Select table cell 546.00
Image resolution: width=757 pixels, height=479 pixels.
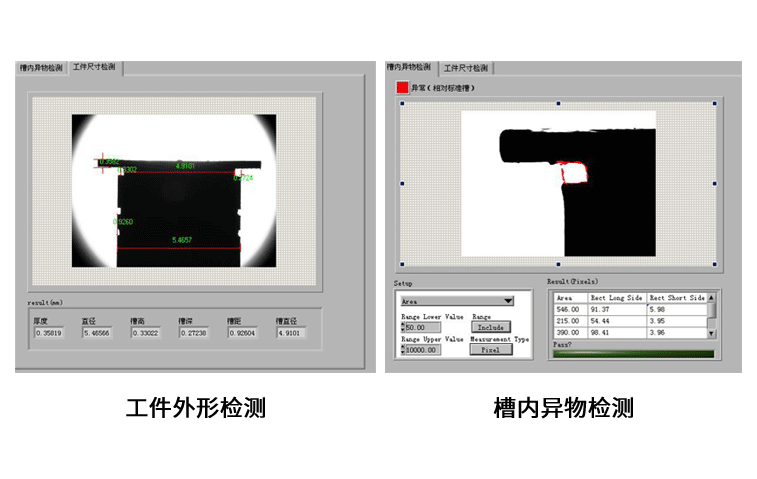coord(571,310)
